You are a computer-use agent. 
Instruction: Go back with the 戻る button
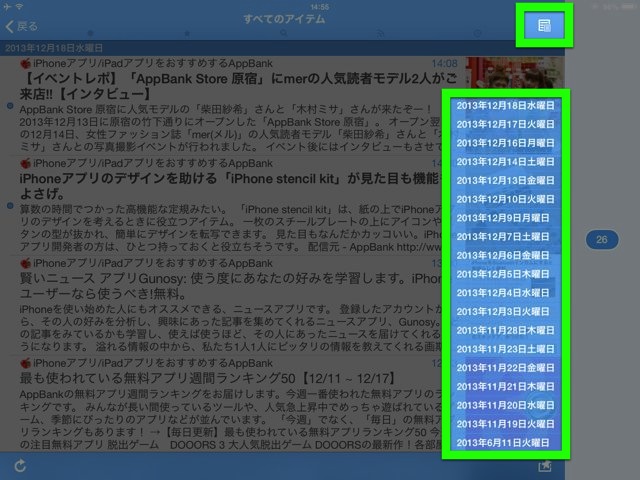coord(22,27)
